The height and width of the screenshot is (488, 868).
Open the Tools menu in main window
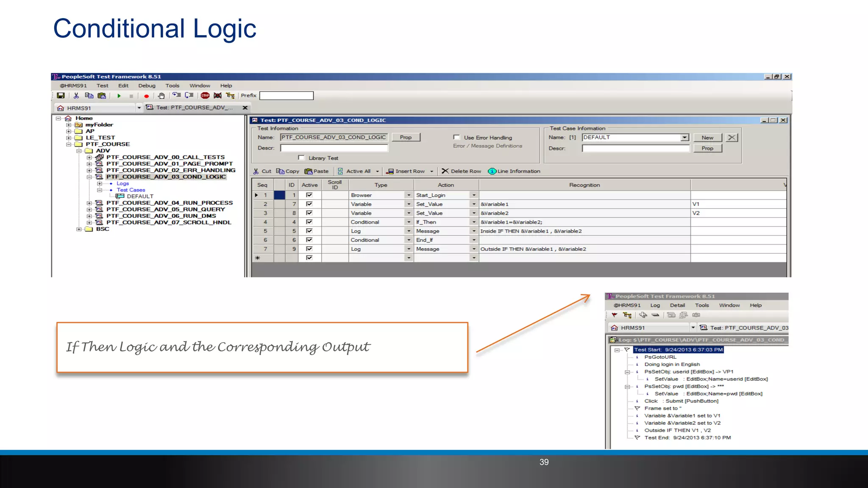click(172, 86)
